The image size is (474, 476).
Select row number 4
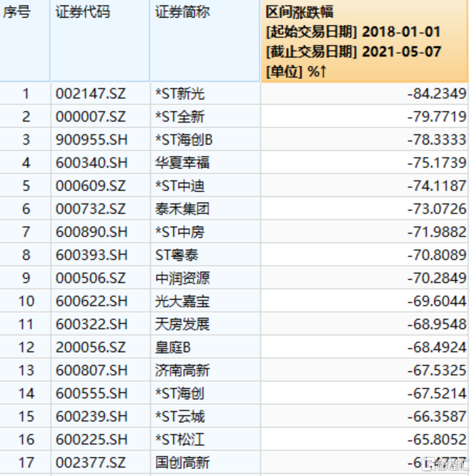pos(26,163)
